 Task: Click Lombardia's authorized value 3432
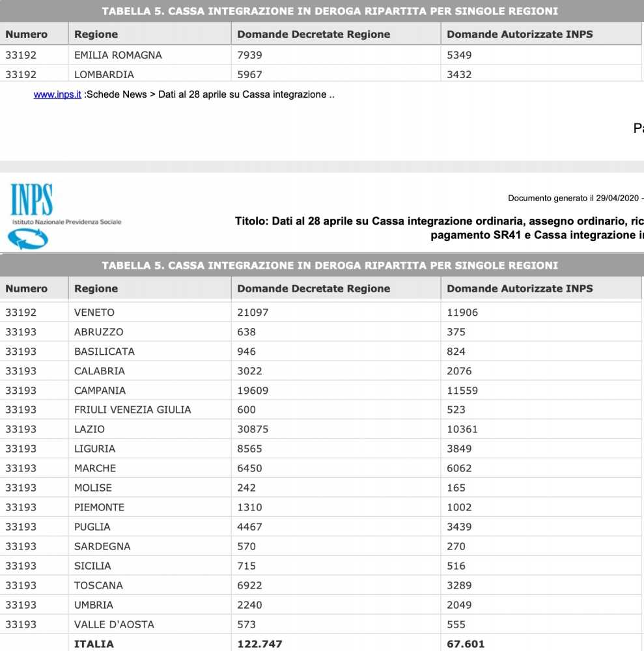click(x=459, y=75)
